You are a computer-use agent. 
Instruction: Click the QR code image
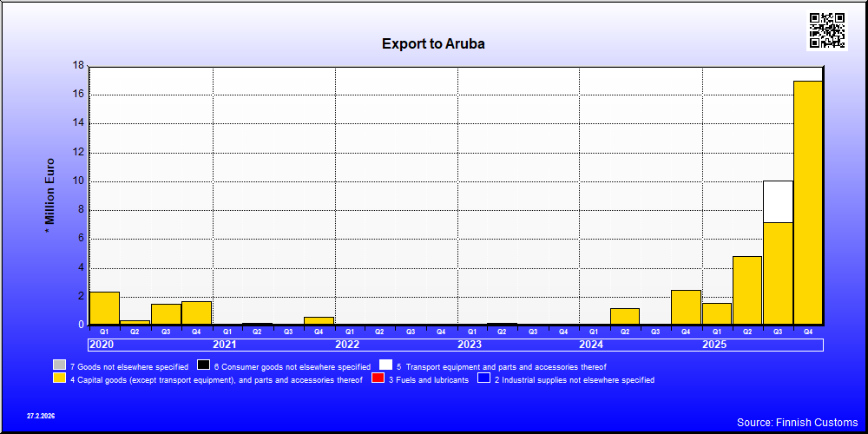coord(827,30)
